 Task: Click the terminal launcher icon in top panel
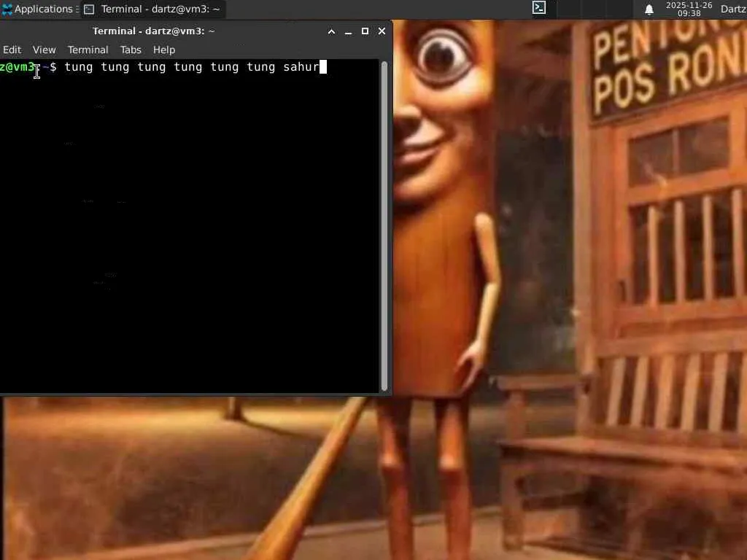tap(539, 7)
